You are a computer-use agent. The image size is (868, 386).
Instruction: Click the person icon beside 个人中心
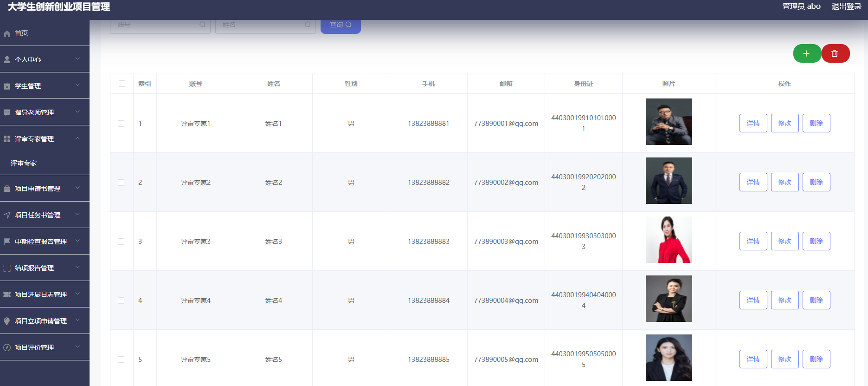[7, 59]
